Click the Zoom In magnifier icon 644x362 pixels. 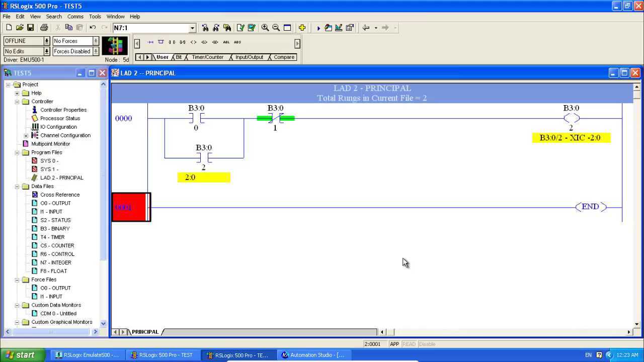click(265, 28)
